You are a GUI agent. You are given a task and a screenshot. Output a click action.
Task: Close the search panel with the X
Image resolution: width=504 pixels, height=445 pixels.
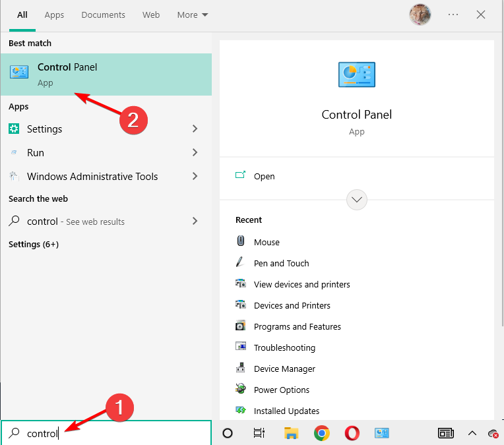coord(481,15)
